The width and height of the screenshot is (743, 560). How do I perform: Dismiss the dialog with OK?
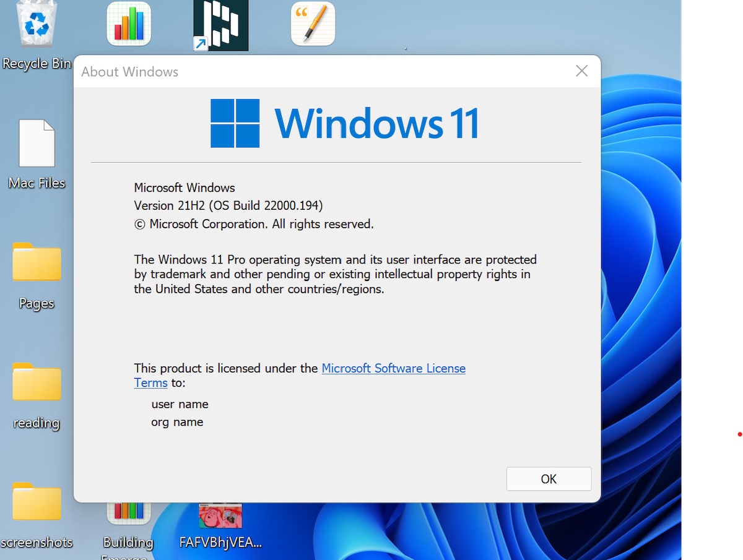(549, 478)
